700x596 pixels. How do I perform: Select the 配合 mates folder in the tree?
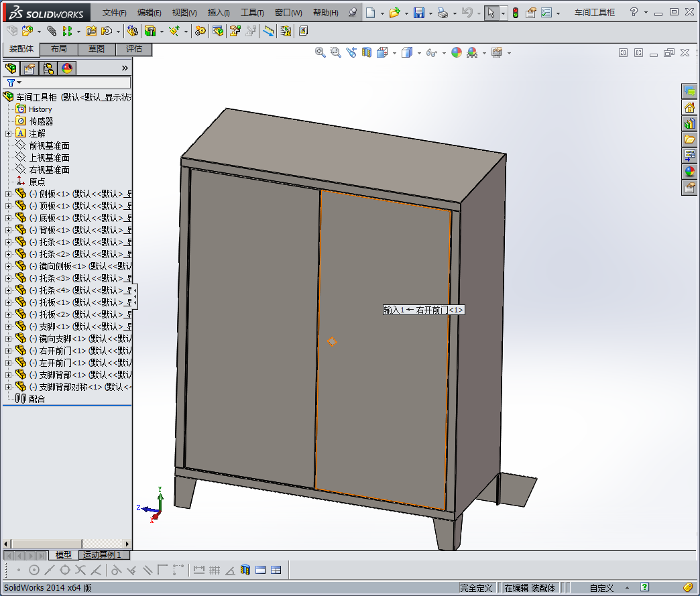click(x=37, y=399)
